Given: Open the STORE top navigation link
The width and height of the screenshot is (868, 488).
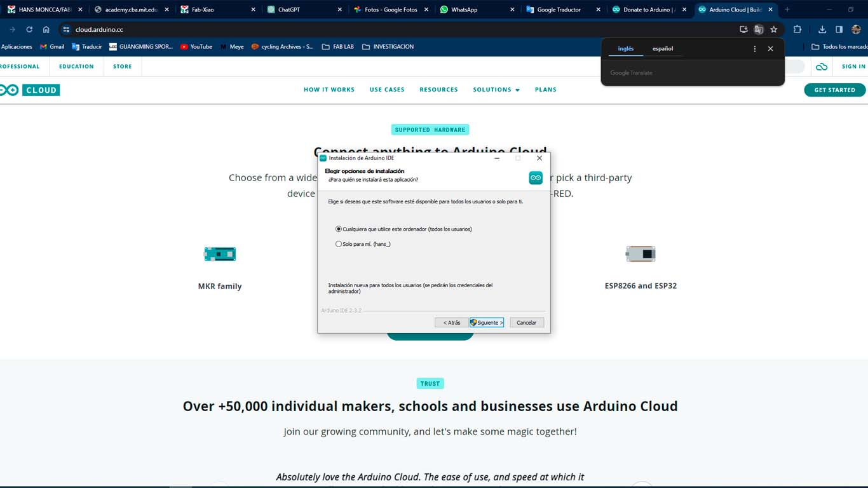Looking at the screenshot, I should click(123, 67).
